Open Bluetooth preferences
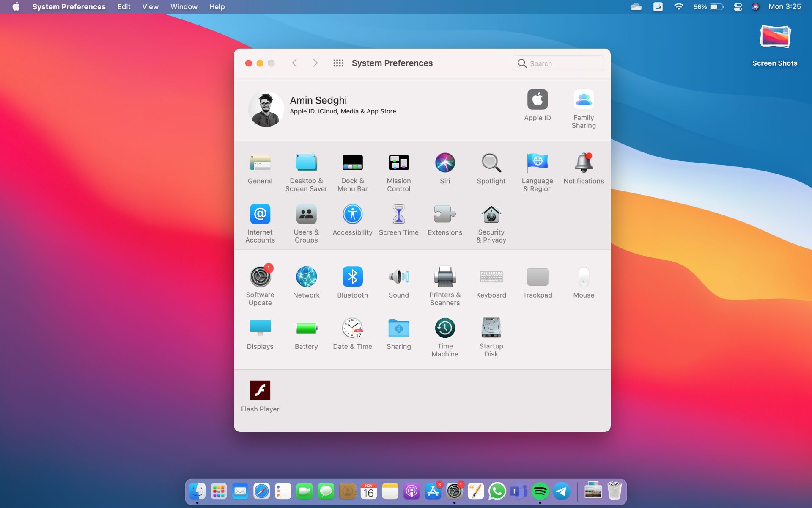812x508 pixels. 353,277
